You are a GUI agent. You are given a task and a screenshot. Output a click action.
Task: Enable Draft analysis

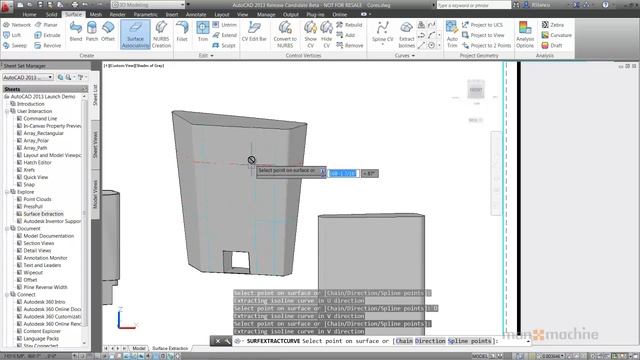coord(552,45)
